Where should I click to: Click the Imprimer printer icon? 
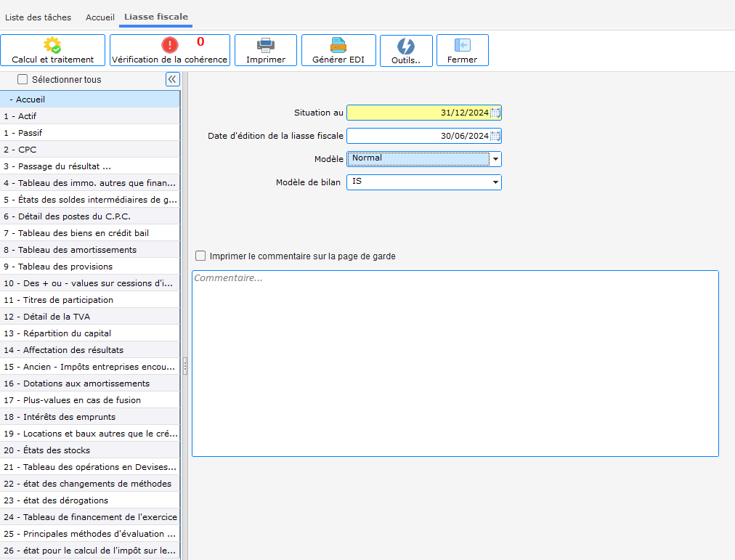pyautogui.click(x=266, y=45)
